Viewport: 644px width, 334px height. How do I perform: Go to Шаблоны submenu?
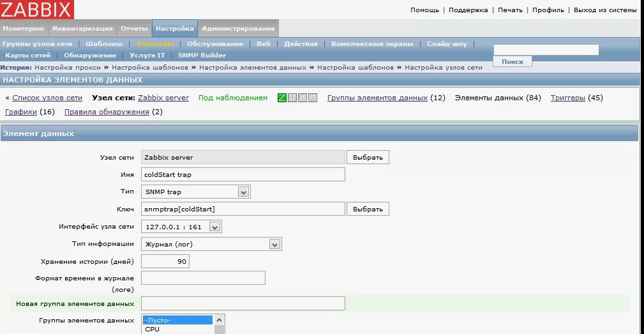tap(104, 43)
